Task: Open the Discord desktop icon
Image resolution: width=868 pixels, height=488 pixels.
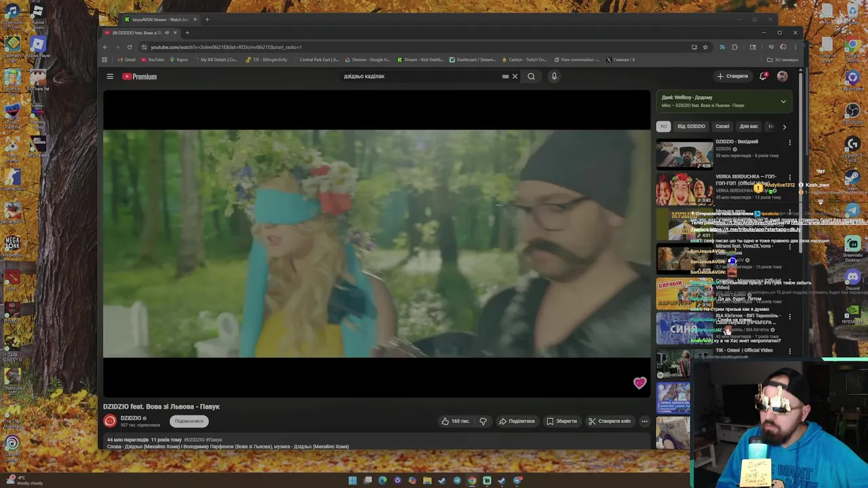Action: coord(853,279)
